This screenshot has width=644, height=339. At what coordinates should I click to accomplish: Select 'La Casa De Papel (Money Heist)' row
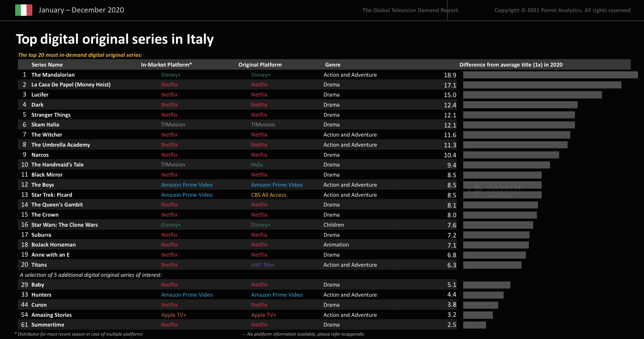(x=237, y=85)
